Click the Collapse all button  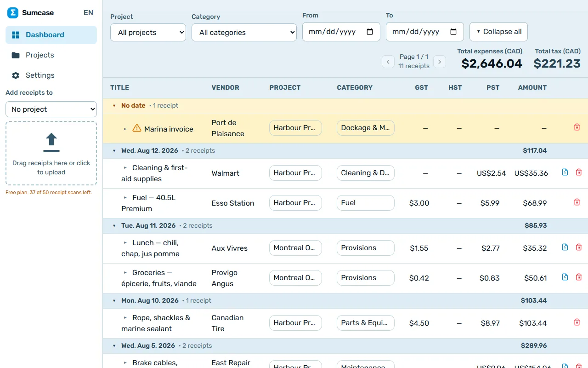(498, 32)
